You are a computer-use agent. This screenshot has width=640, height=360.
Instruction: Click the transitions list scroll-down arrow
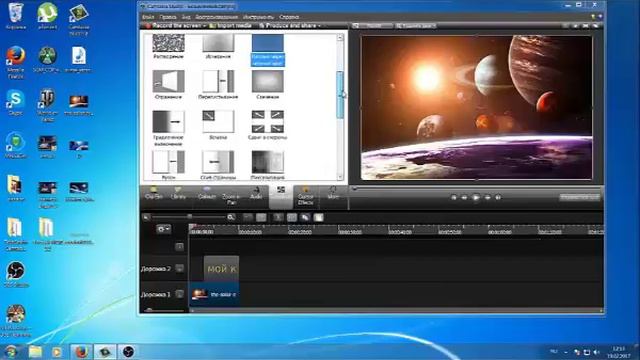(340, 177)
